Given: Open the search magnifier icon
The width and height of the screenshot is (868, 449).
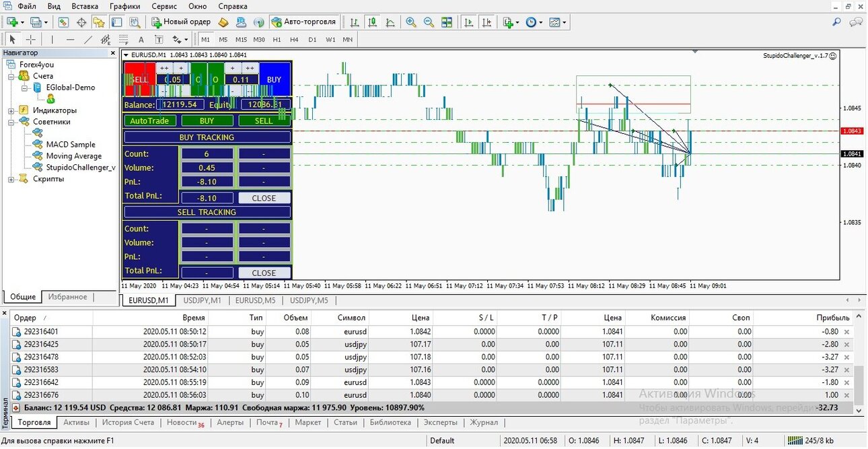Looking at the screenshot, I should 836,22.
